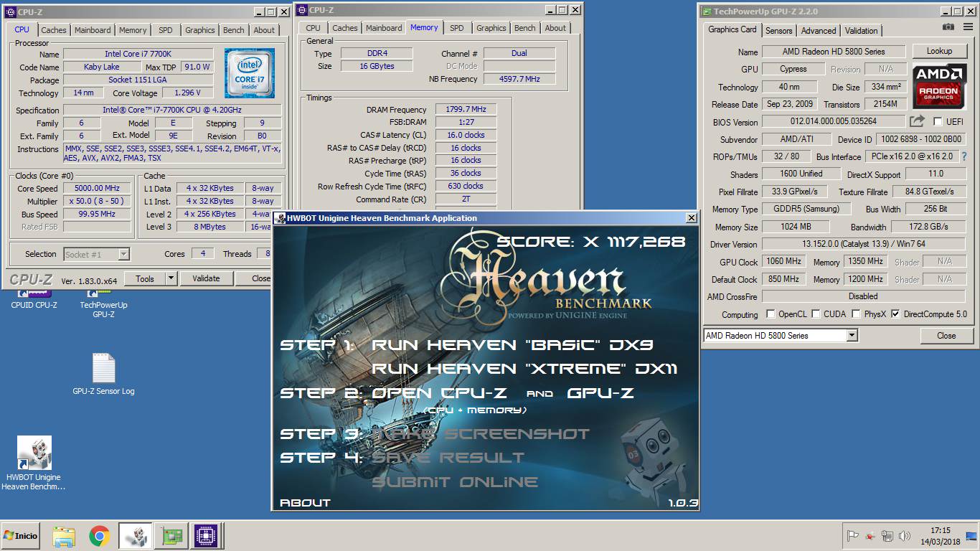Open the GPU-Z Sensor Log file icon
980x551 pixels.
103,374
